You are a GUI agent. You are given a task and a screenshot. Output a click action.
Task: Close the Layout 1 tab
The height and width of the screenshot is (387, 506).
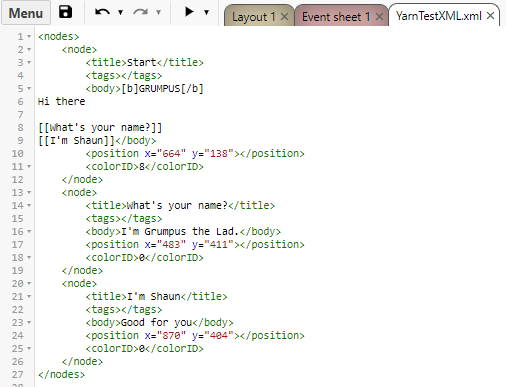click(x=284, y=16)
